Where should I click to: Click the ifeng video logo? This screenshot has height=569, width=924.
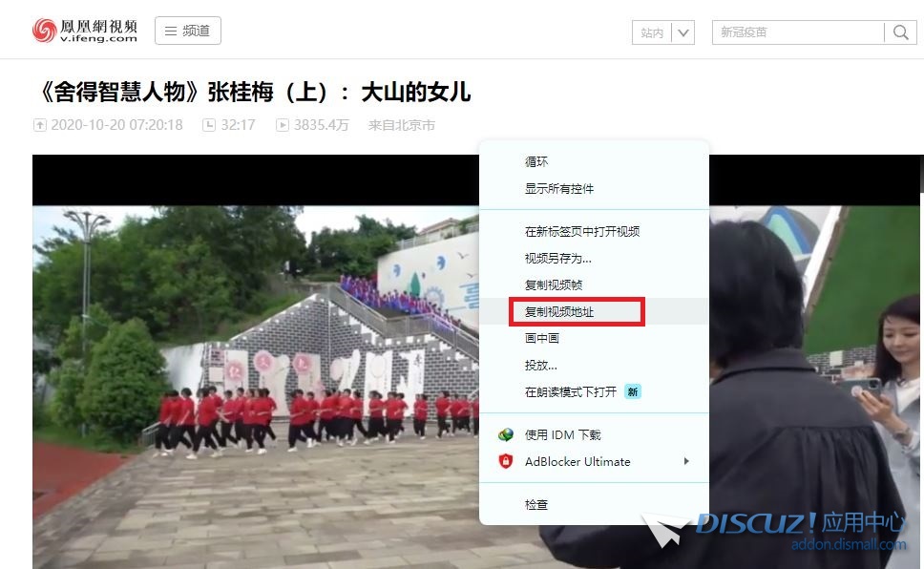point(85,31)
